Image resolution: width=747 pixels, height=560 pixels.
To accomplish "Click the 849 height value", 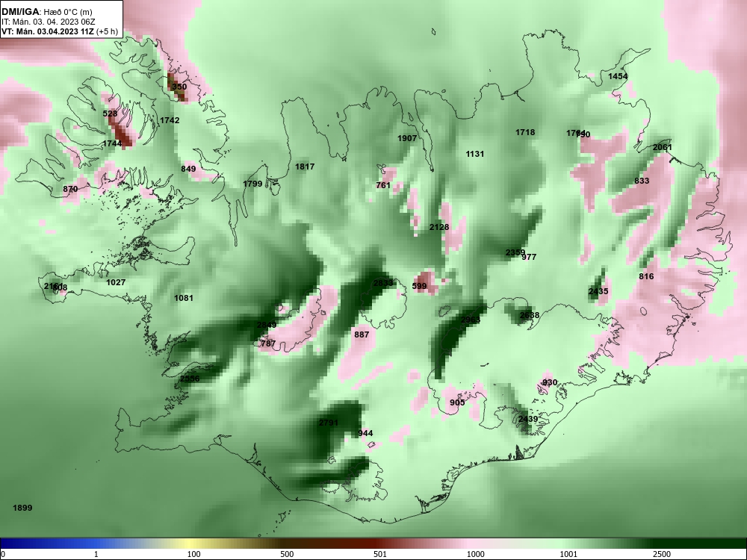I will 188,169.
